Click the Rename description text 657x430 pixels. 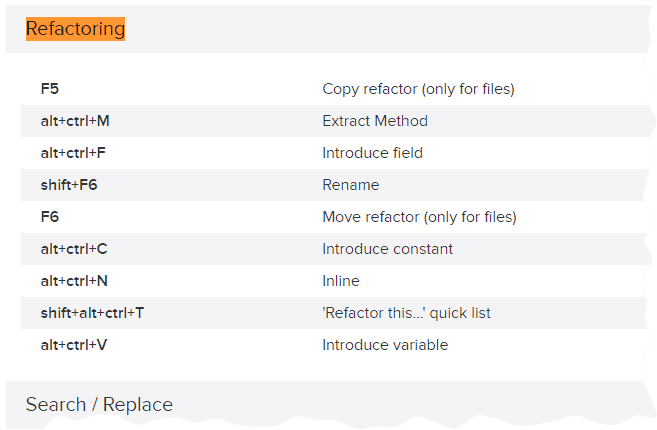tap(351, 185)
